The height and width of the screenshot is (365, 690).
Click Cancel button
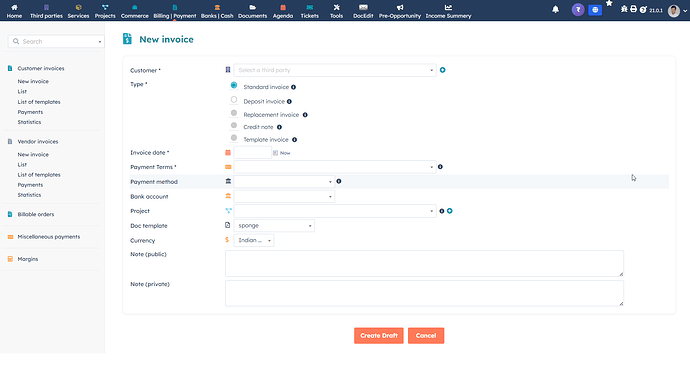[x=426, y=336]
